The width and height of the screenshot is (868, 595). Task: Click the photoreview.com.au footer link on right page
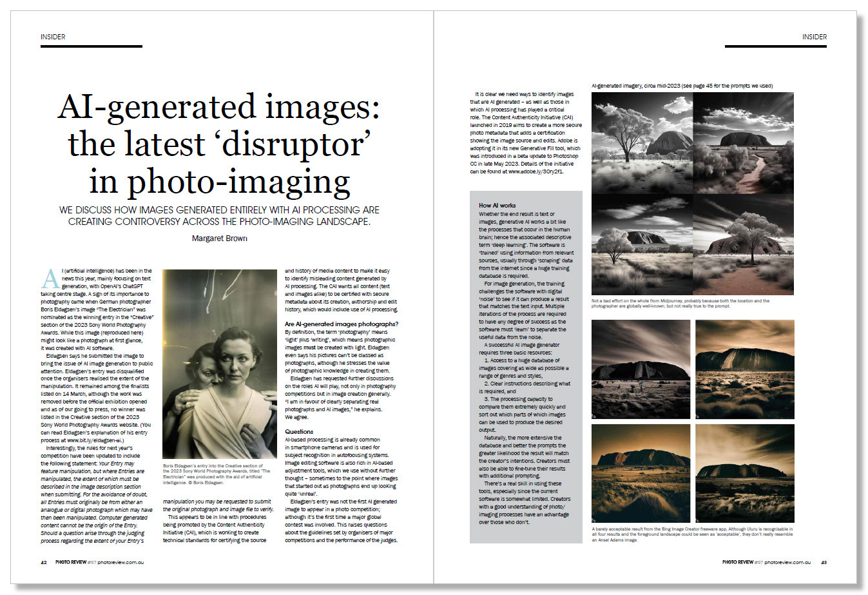point(787,562)
